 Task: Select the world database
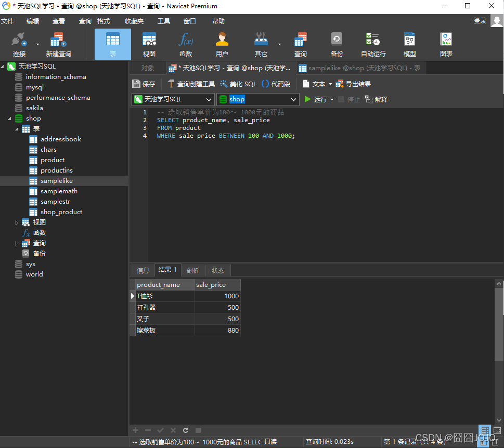coord(34,274)
